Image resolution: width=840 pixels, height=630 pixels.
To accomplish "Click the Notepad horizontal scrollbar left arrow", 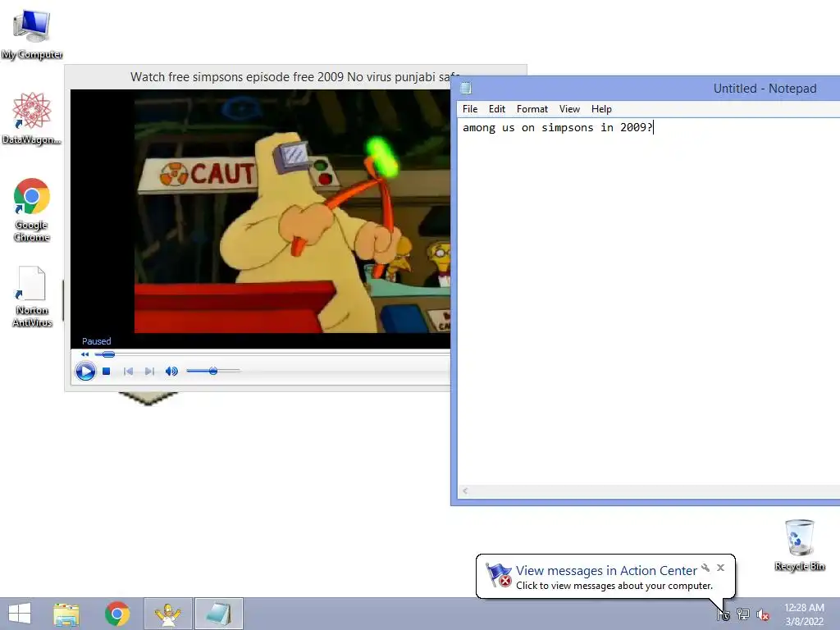I will (x=465, y=491).
